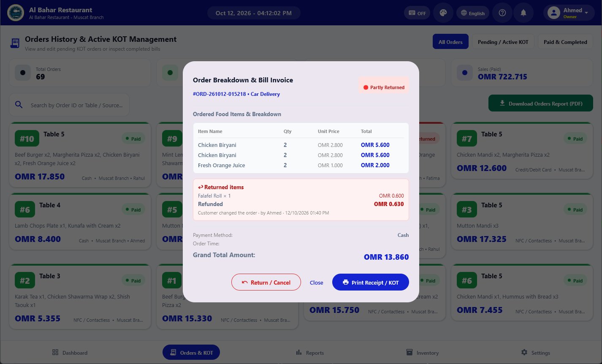Click the Sales (Paid) stat icon
Viewport: 602px width, 364px height.
pos(465,73)
